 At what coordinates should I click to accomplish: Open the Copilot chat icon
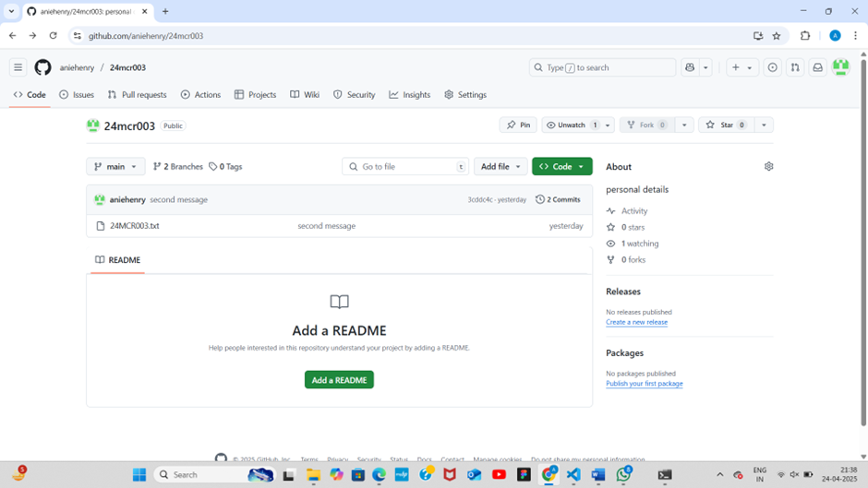coord(690,67)
